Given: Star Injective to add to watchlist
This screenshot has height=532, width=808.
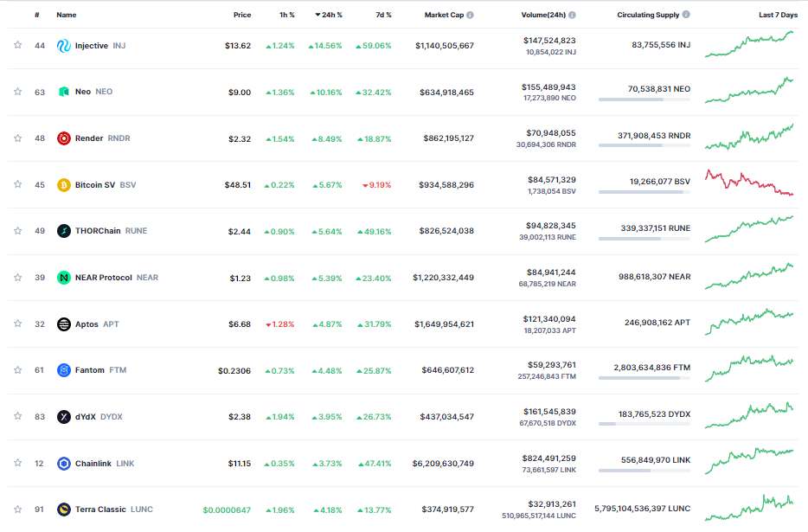Looking at the screenshot, I should pos(17,45).
